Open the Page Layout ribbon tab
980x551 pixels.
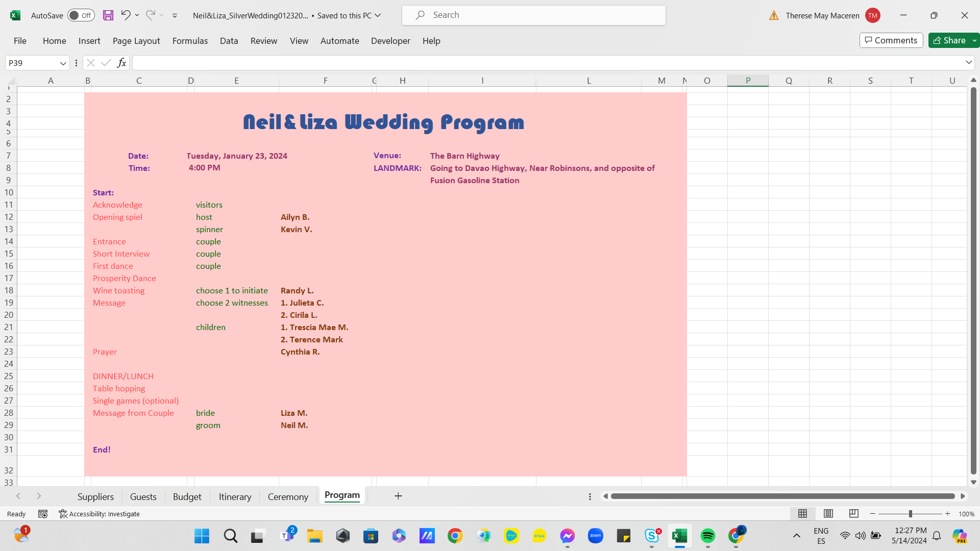[136, 41]
